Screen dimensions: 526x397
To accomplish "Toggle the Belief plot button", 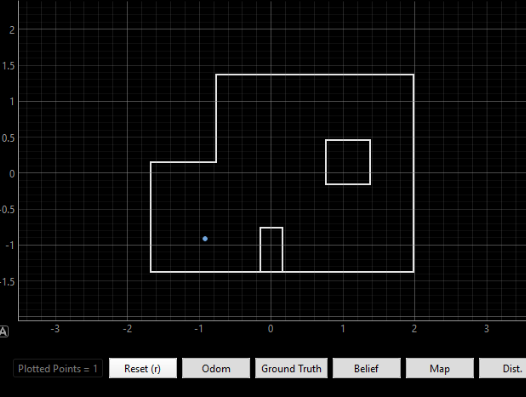I will 367,368.
